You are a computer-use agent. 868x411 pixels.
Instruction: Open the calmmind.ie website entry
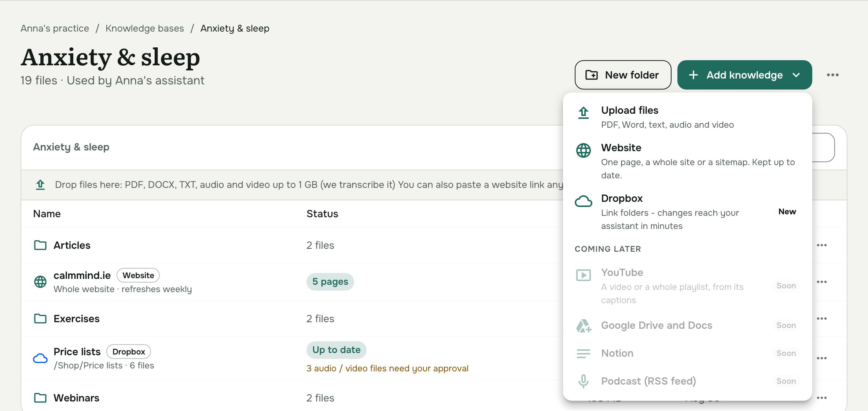82,275
